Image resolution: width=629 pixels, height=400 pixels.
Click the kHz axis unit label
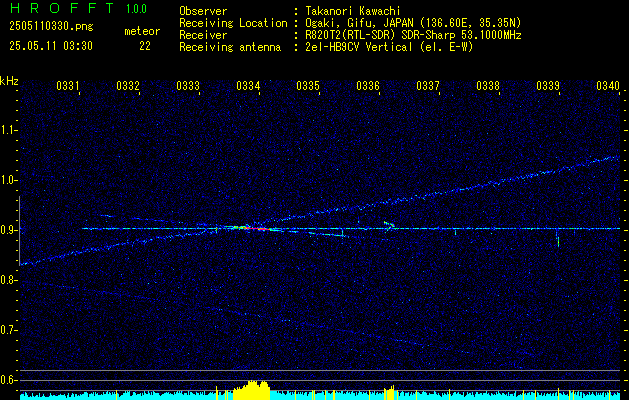pyautogui.click(x=9, y=81)
